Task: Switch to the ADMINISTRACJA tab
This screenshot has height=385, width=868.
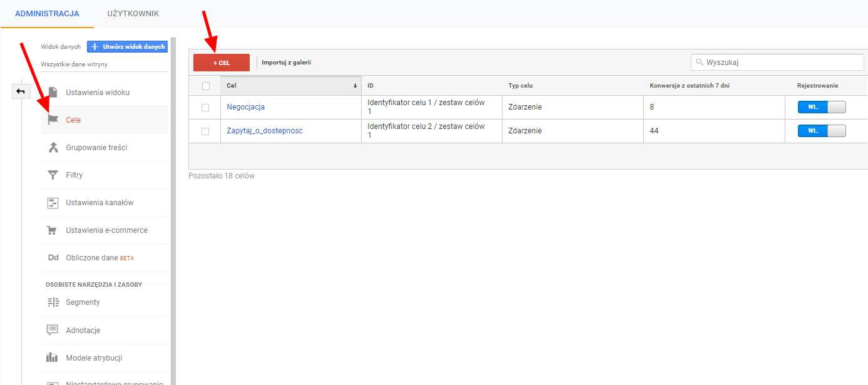Action: [47, 13]
